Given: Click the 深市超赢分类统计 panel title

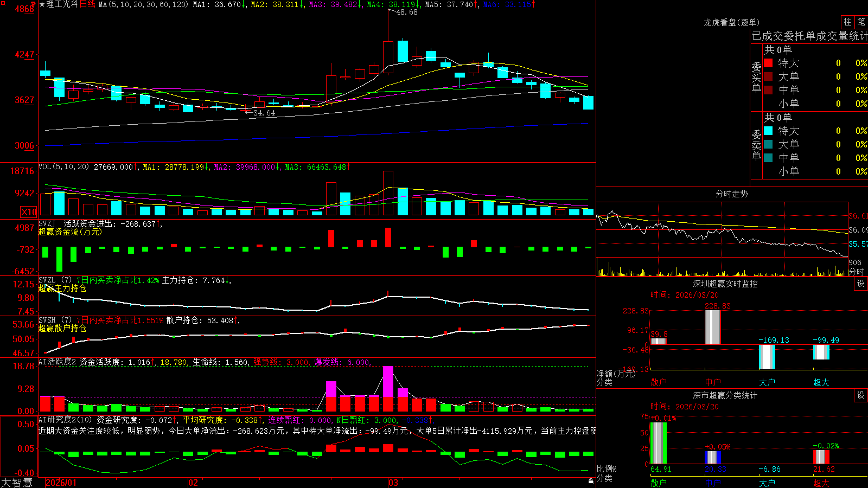Looking at the screenshot, I should click(725, 395).
